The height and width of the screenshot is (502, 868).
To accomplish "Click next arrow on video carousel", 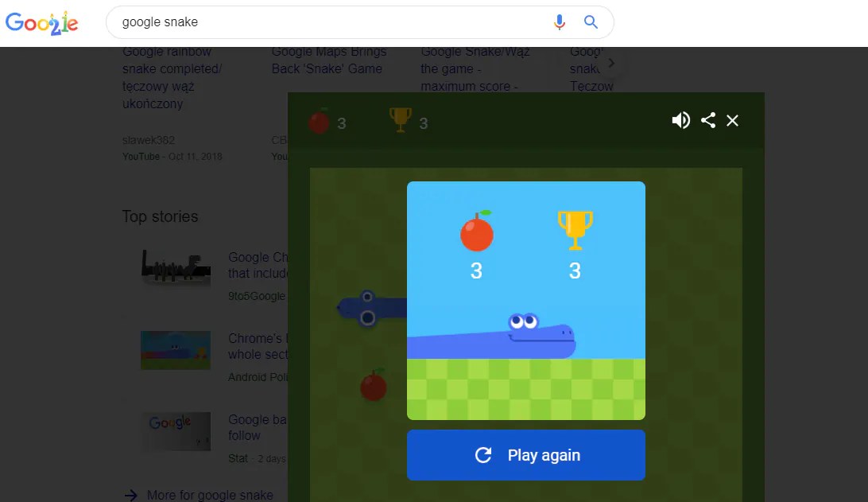I will click(611, 63).
